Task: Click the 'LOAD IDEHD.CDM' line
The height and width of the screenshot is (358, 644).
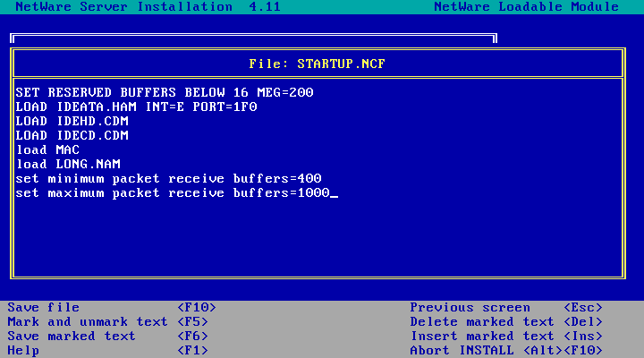Action: coord(72,121)
